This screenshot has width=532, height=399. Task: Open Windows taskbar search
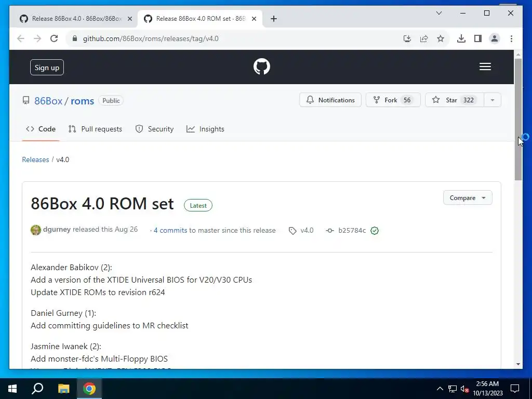pyautogui.click(x=37, y=389)
